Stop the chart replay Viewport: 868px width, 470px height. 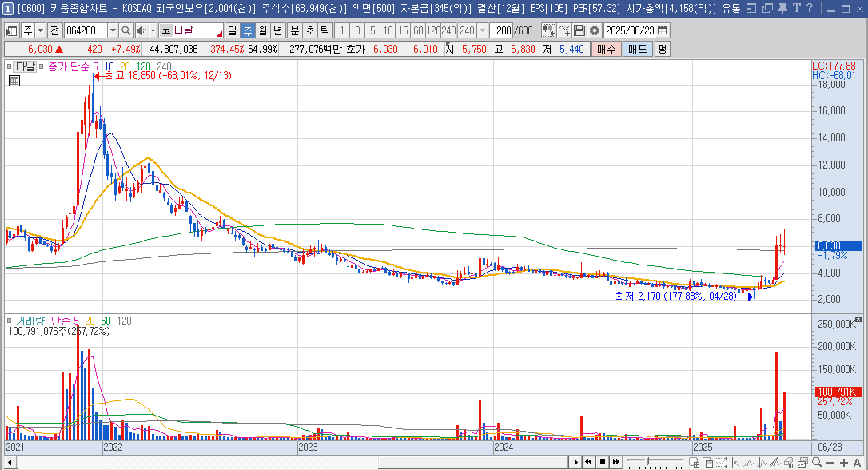[603, 462]
